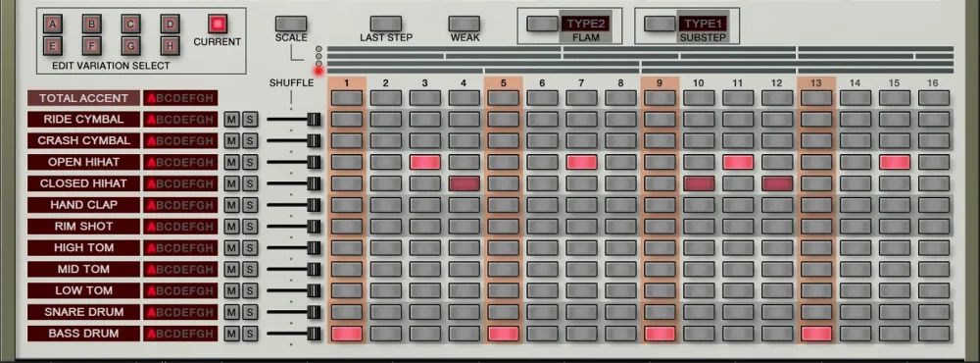Select edit variation E button
980x363 pixels.
point(53,46)
